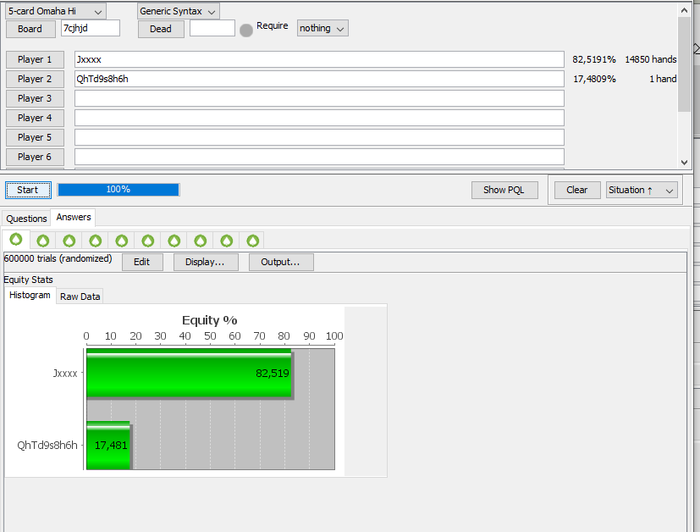The width and height of the screenshot is (700, 532).
Task: Click the Equity % chart title
Action: coord(209,320)
